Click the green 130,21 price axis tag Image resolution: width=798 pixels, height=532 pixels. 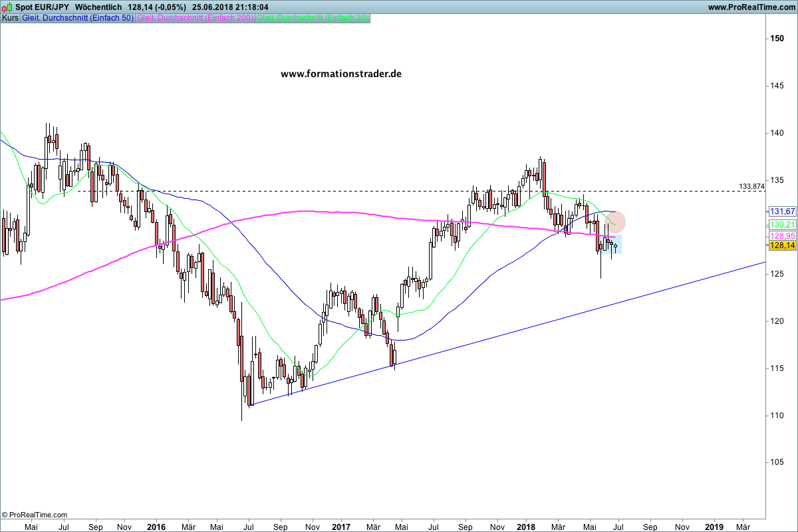[x=781, y=225]
